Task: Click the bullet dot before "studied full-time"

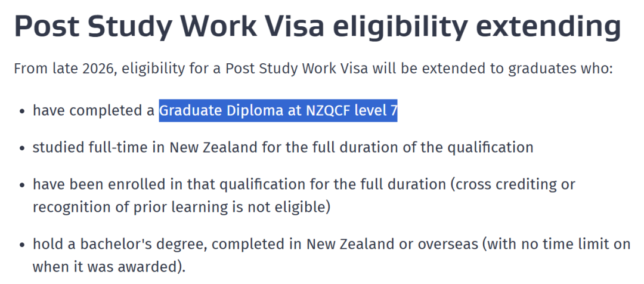Action: [22, 148]
